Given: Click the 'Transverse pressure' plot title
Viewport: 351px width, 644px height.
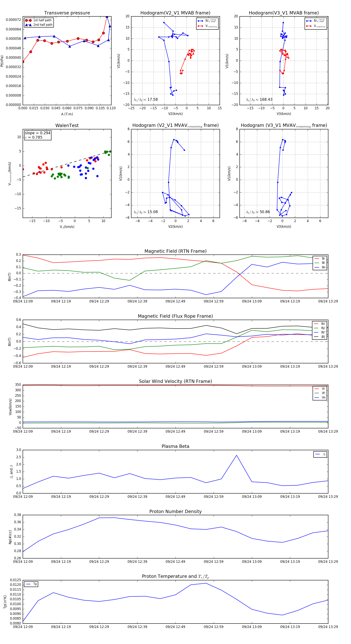Looking at the screenshot, I should [67, 13].
